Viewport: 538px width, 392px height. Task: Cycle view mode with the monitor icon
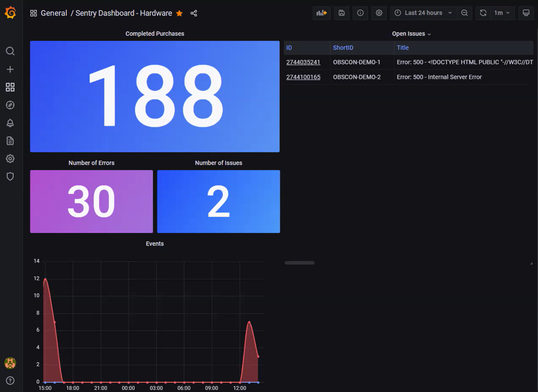click(x=526, y=13)
